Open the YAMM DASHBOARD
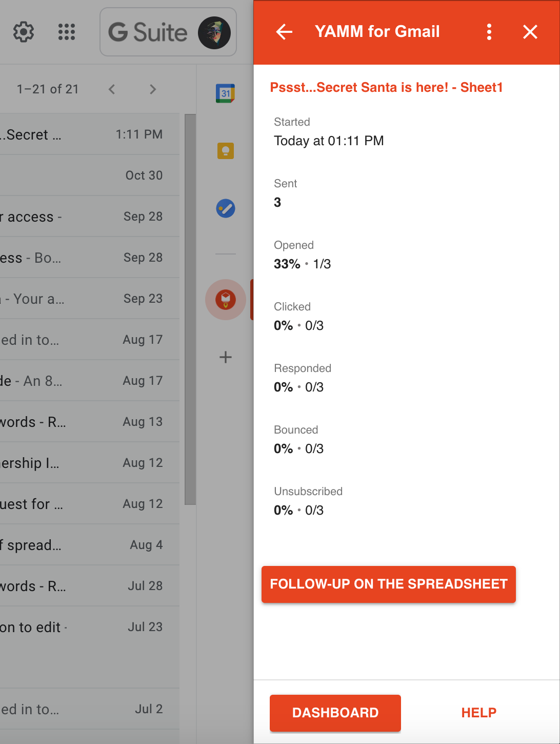The height and width of the screenshot is (744, 560). [335, 713]
